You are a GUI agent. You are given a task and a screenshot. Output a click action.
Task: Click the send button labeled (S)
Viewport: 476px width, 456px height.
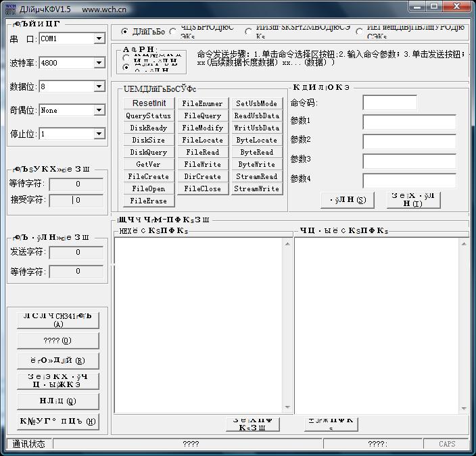click(x=348, y=200)
